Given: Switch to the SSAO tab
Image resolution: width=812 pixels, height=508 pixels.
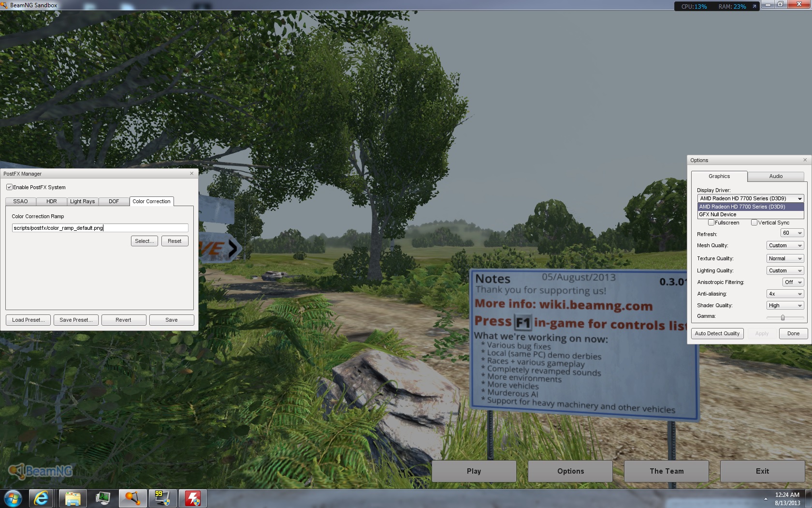Looking at the screenshot, I should coord(20,201).
